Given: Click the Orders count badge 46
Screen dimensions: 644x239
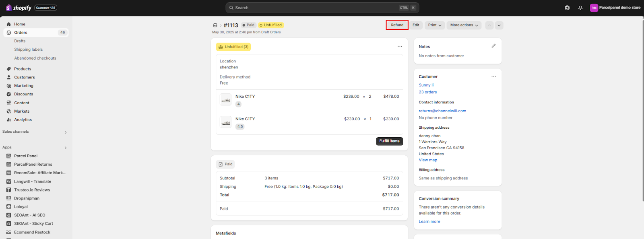Looking at the screenshot, I should 62,33.
